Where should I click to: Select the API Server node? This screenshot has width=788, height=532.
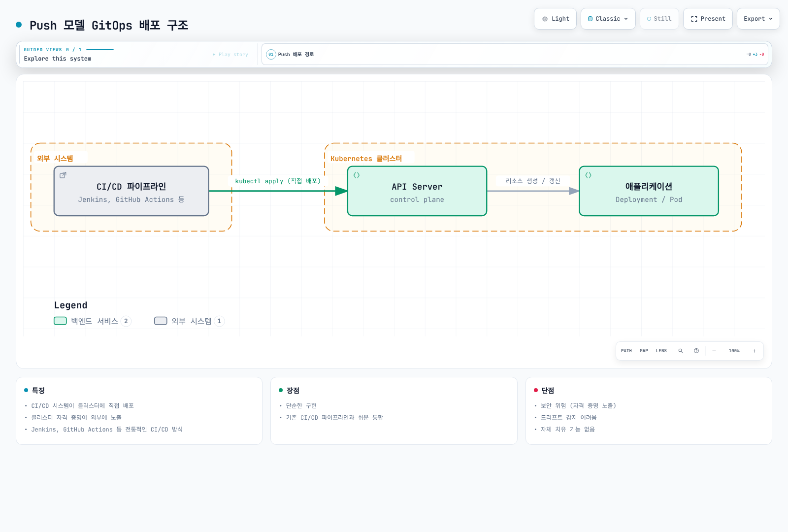coord(417,191)
